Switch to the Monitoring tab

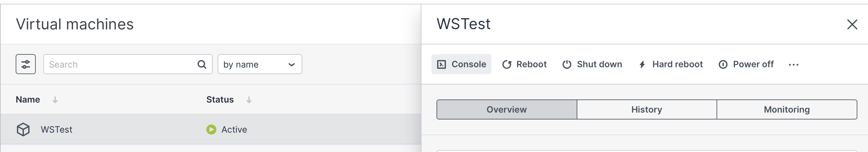(x=787, y=110)
